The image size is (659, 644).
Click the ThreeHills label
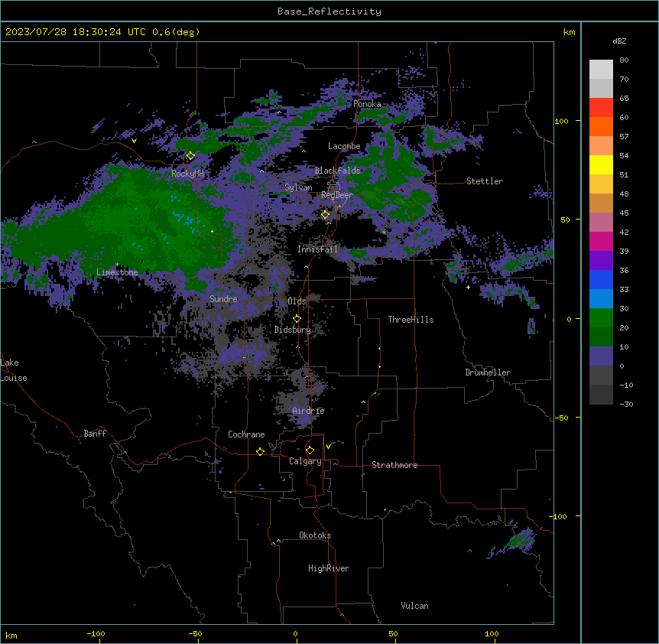[x=411, y=320]
